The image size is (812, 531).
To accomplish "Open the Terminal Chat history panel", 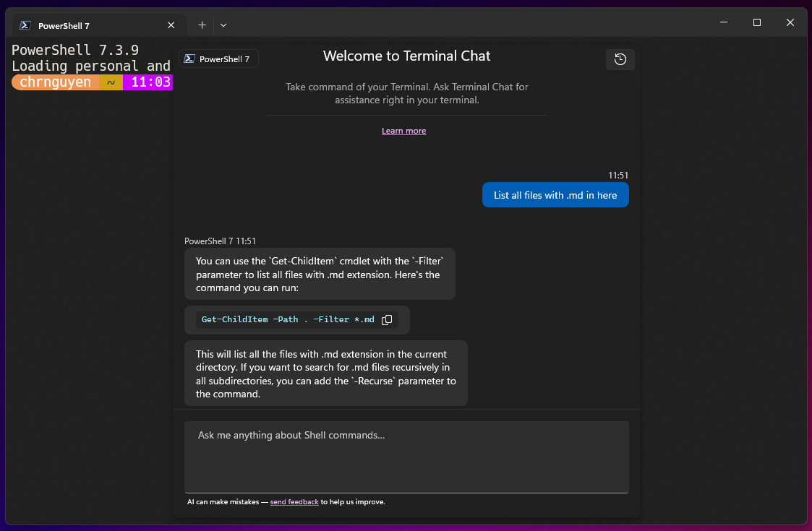I will click(x=620, y=59).
